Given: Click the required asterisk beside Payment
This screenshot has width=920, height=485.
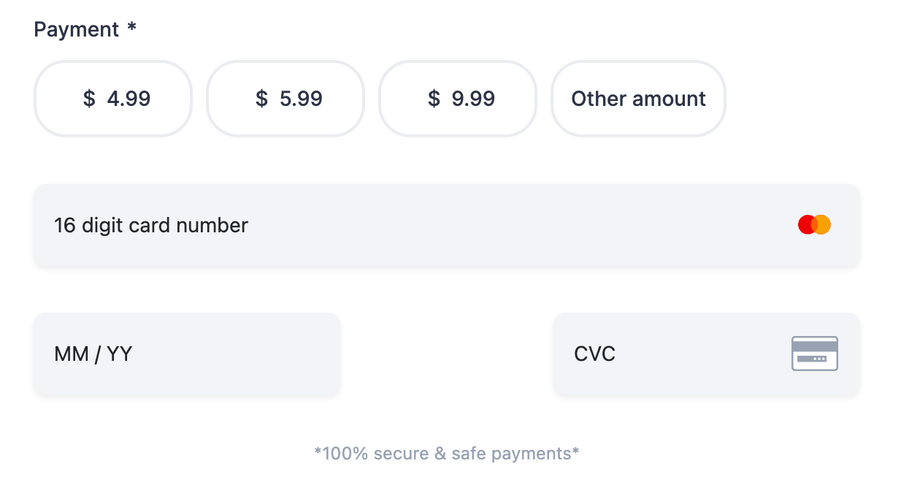Looking at the screenshot, I should click(131, 28).
